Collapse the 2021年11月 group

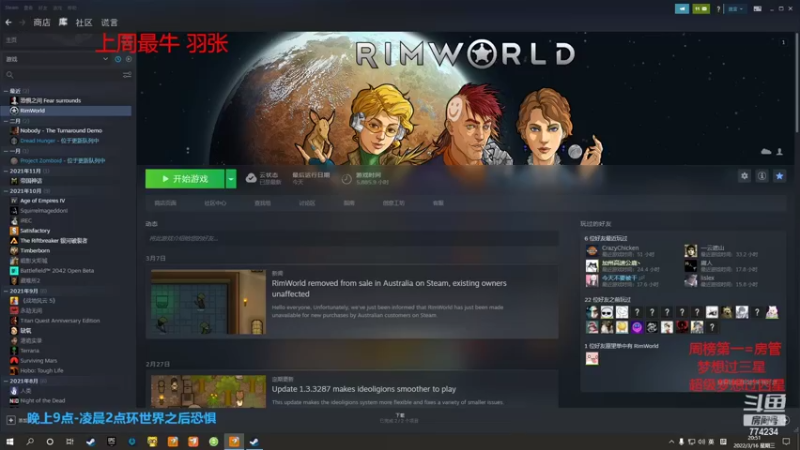[6, 171]
